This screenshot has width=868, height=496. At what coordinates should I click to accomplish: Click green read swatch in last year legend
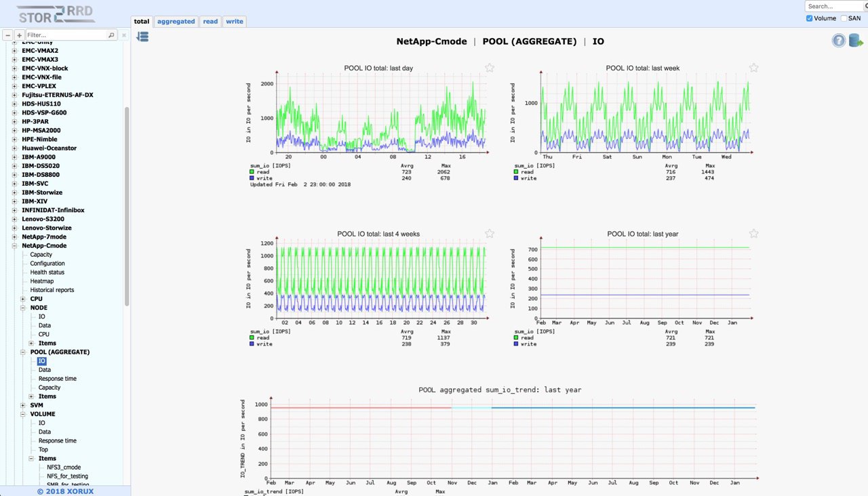(x=517, y=337)
